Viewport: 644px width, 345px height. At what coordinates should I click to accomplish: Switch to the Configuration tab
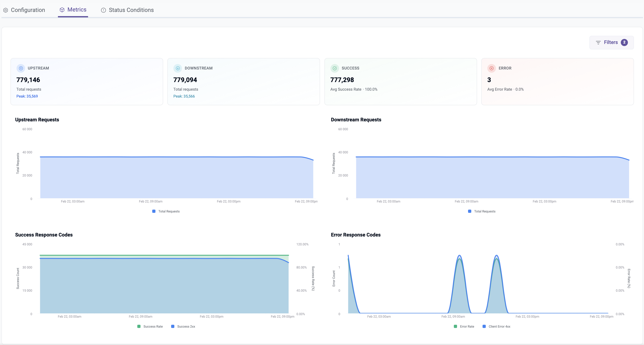click(x=28, y=10)
